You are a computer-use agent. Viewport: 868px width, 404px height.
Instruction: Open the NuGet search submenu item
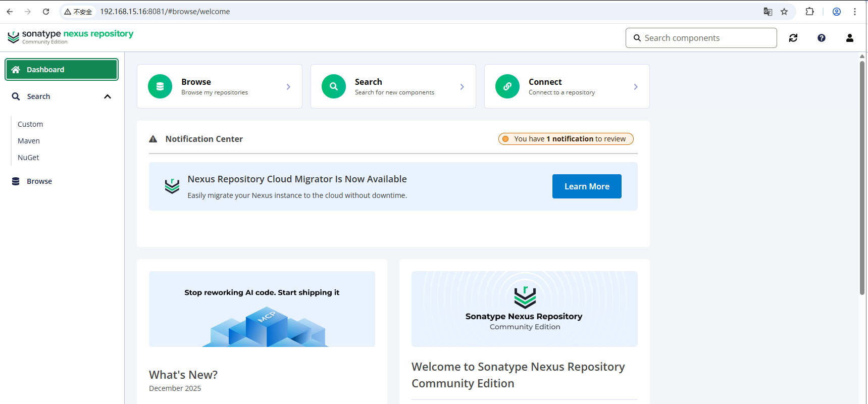click(x=28, y=158)
